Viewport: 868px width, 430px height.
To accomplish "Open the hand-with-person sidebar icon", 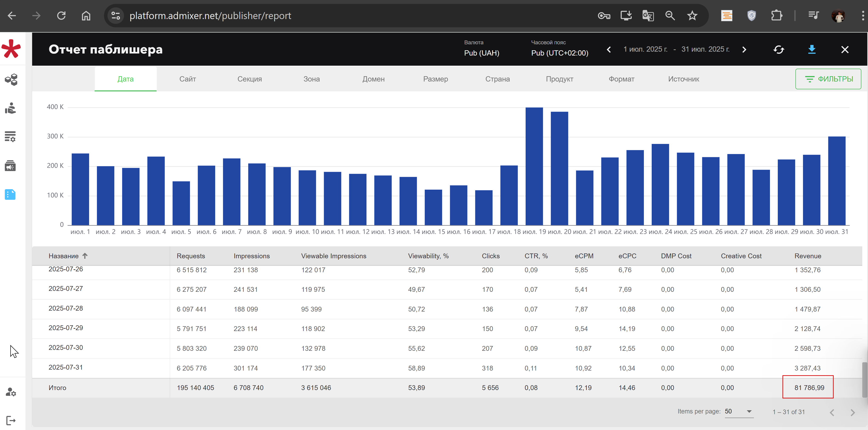I will coord(11,108).
